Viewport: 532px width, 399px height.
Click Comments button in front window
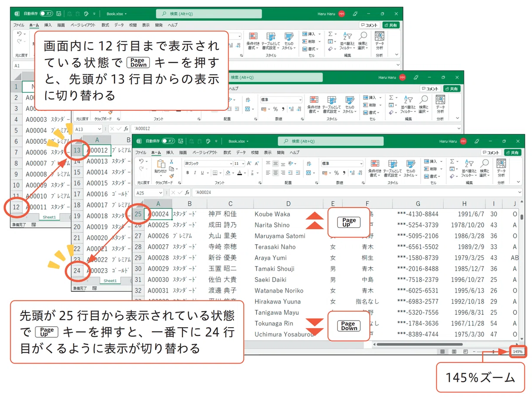tap(491, 153)
